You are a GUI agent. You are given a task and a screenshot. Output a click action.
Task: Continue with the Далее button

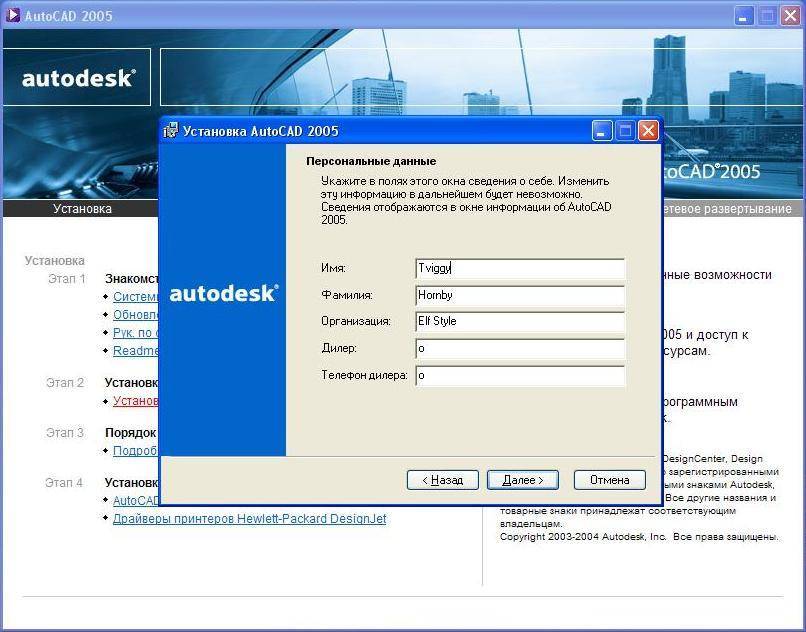tap(523, 480)
